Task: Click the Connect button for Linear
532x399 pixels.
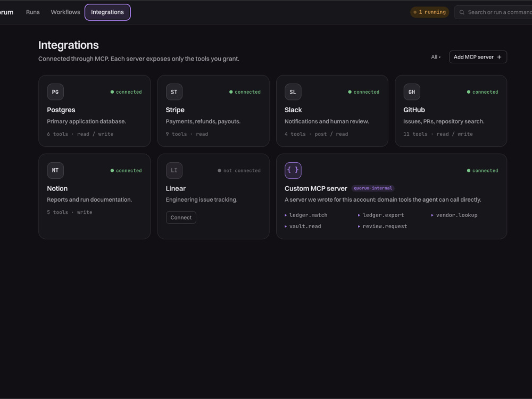Action: click(x=181, y=218)
